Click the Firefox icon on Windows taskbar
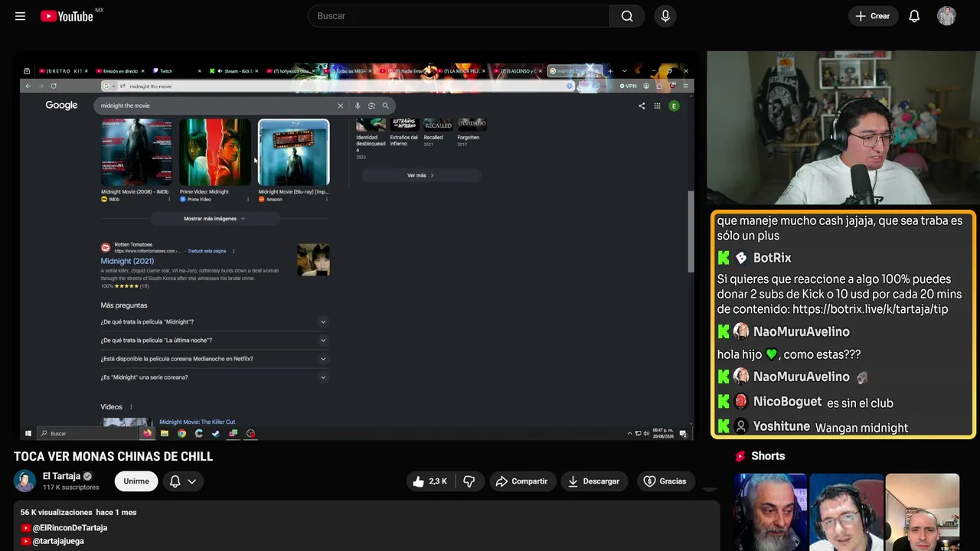 [x=147, y=434]
